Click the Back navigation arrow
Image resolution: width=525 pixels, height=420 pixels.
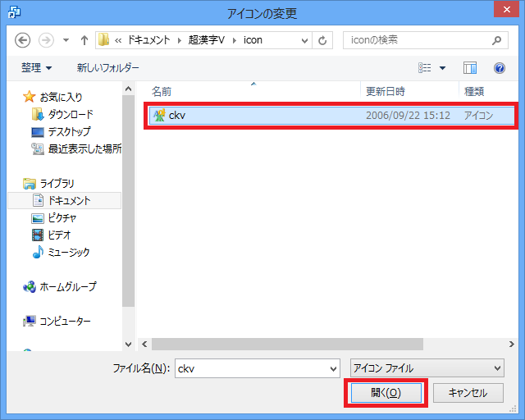tap(22, 40)
